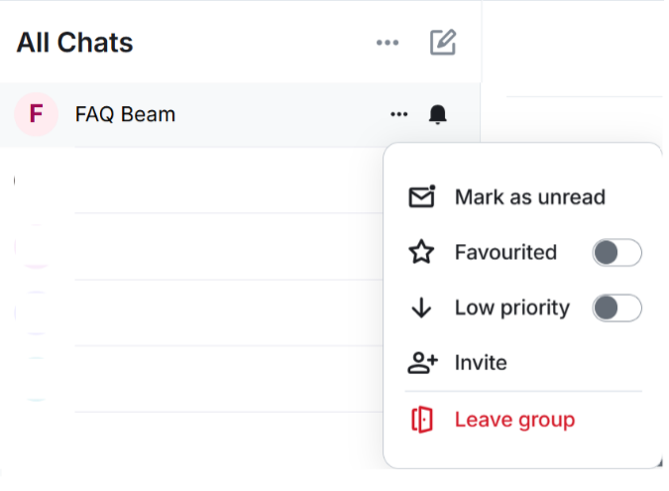The width and height of the screenshot is (669, 491).
Task: Click the FAQ Beam avatar with letter F
Action: (36, 114)
